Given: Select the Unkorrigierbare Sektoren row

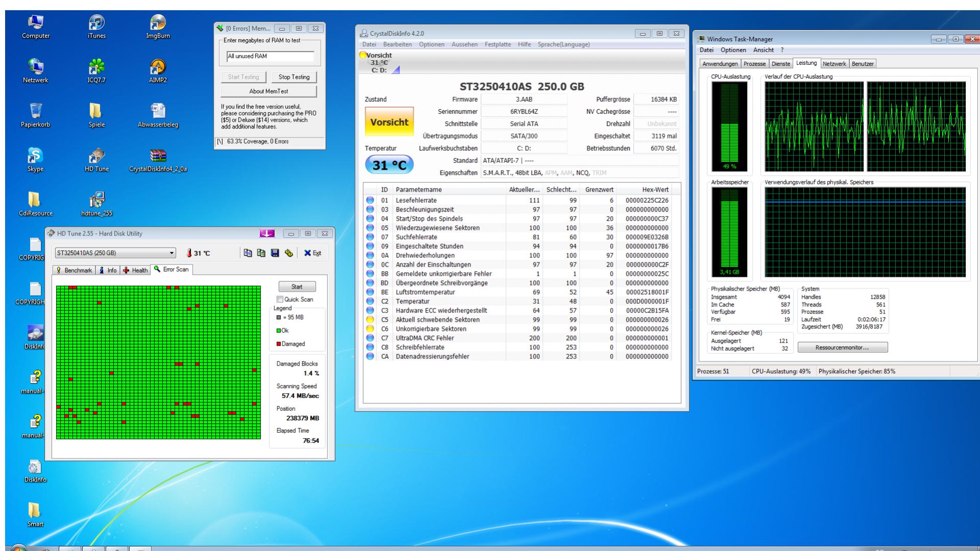Looking at the screenshot, I should click(517, 329).
